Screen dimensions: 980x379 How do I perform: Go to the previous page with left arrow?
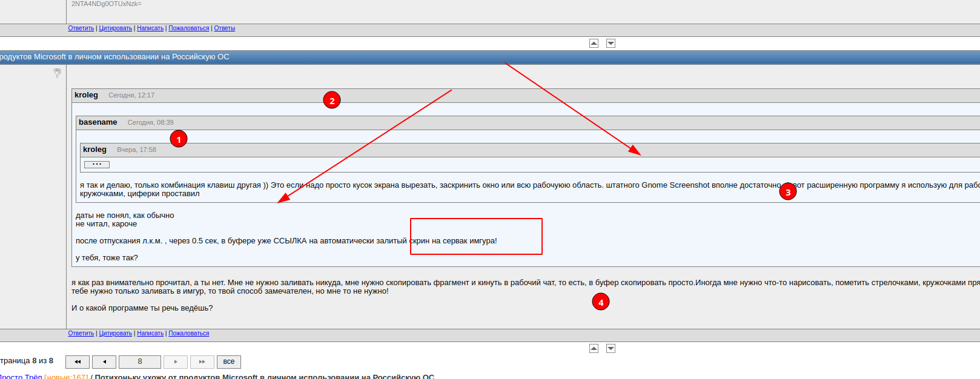(104, 362)
